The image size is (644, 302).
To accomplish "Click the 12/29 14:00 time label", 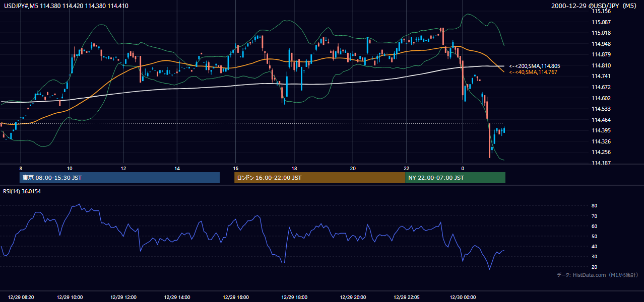I will 177,297.
